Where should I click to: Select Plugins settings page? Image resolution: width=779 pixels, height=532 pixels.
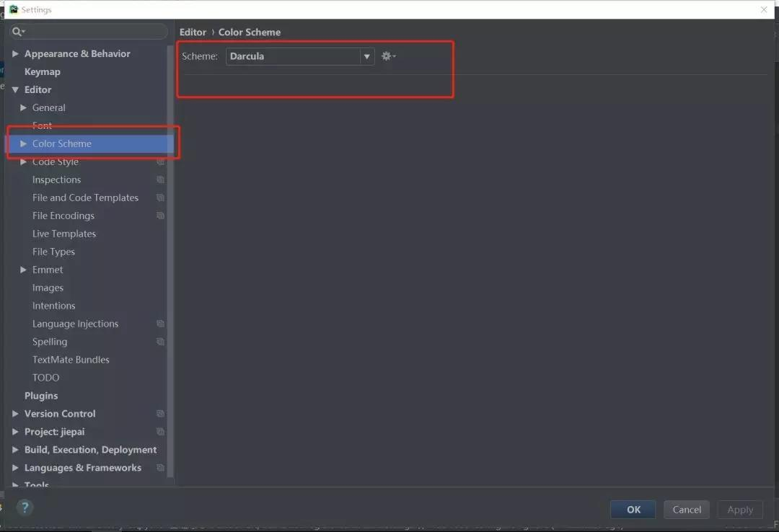click(x=41, y=396)
